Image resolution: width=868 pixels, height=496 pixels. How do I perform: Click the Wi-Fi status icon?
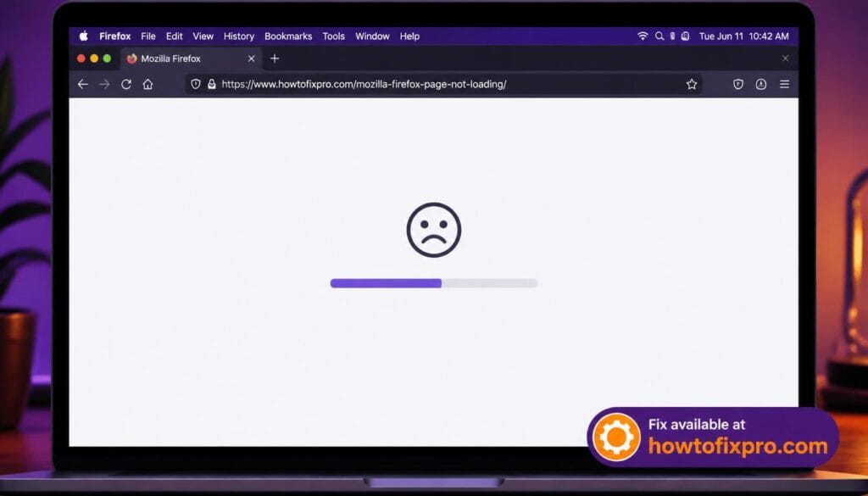click(x=643, y=36)
